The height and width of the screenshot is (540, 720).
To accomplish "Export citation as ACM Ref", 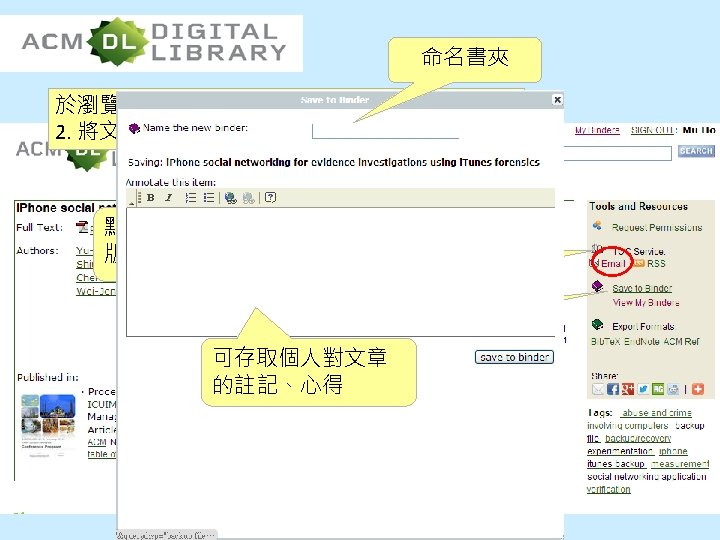I will (x=681, y=342).
